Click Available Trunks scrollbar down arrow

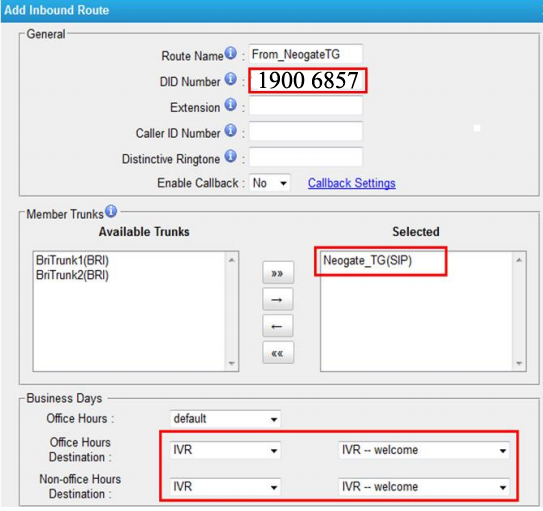pos(232,363)
